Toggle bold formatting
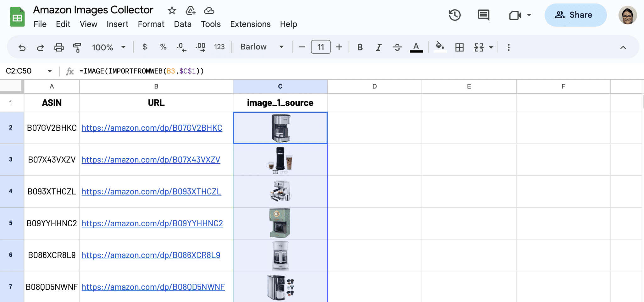Image resolution: width=644 pixels, height=302 pixels. click(x=360, y=47)
